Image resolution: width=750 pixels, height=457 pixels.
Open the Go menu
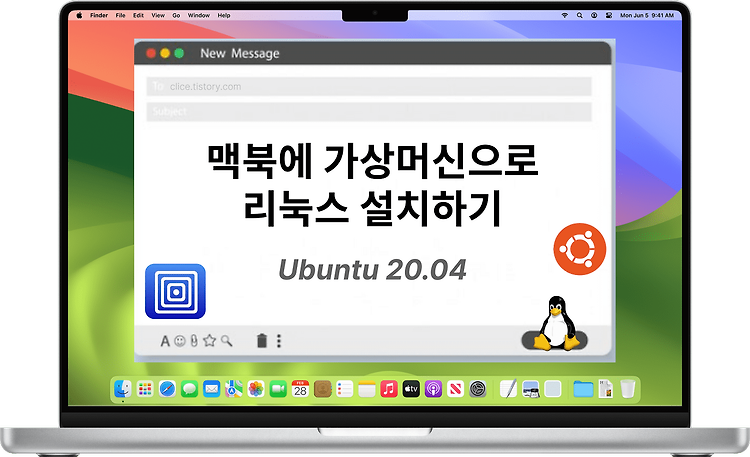(176, 15)
